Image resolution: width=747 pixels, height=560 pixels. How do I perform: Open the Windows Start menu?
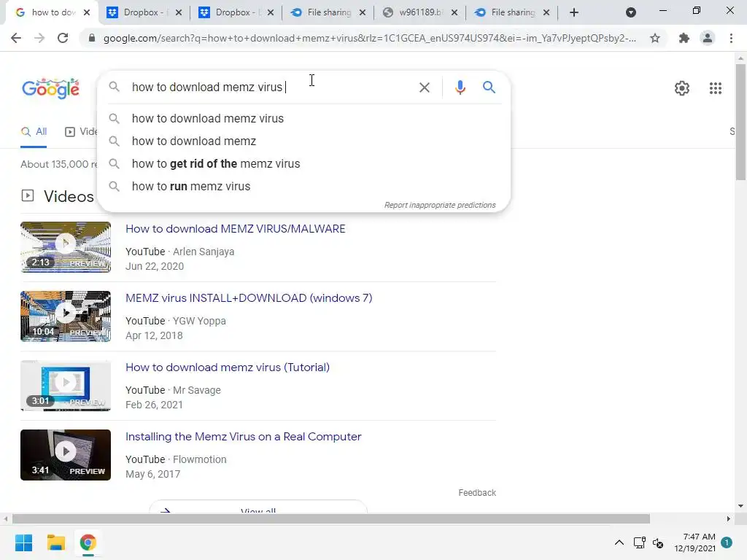[23, 542]
